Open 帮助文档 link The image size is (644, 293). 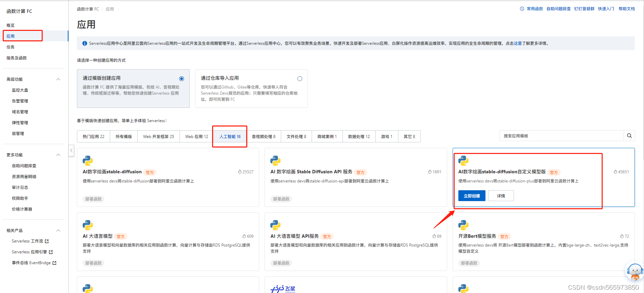click(627, 9)
